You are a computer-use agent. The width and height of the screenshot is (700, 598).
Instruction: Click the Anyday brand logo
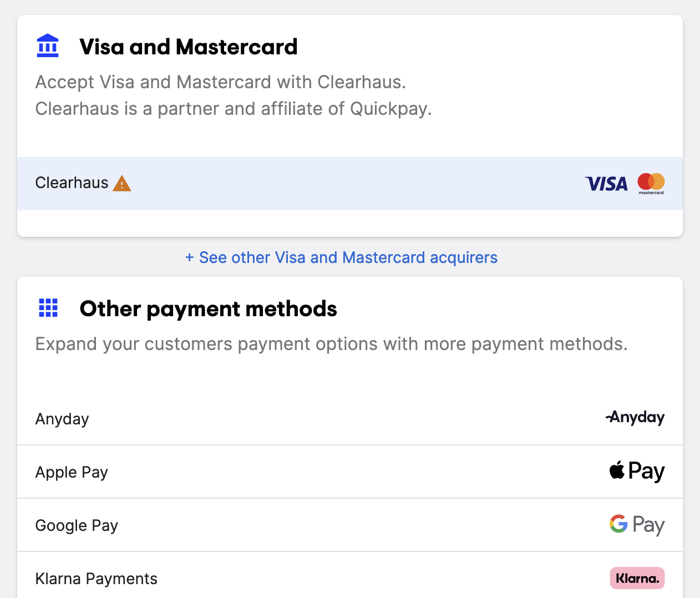[635, 418]
